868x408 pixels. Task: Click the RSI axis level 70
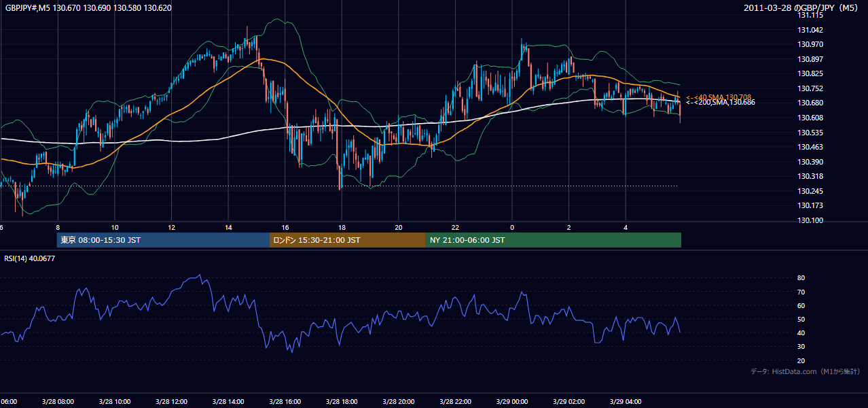tap(801, 292)
